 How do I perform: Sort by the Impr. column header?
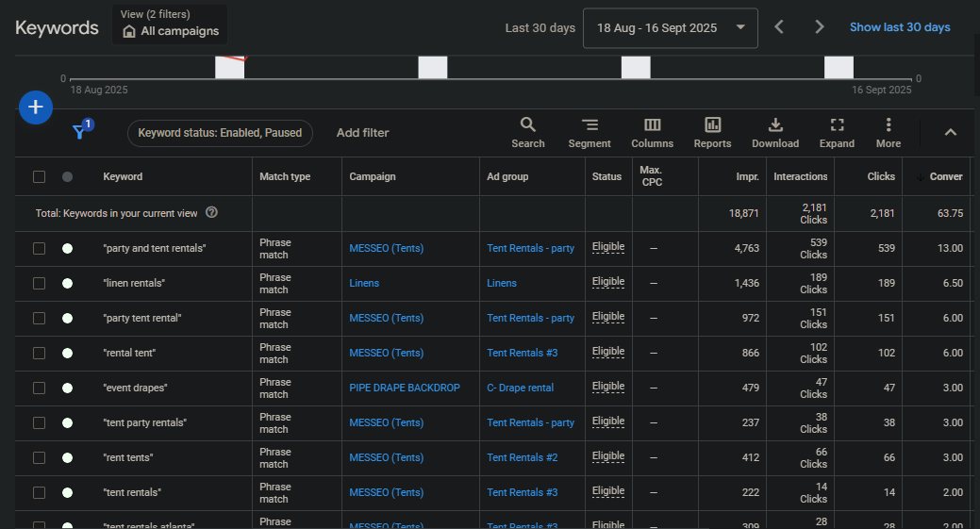747,176
